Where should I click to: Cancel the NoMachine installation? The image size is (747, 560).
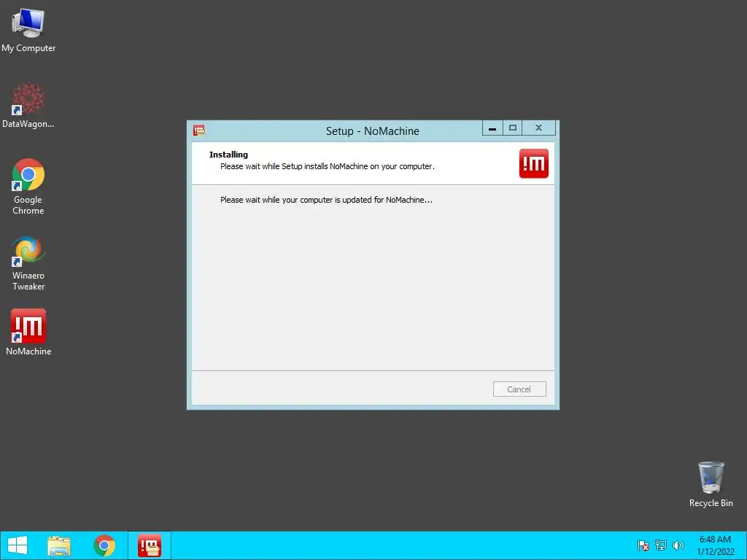(519, 389)
